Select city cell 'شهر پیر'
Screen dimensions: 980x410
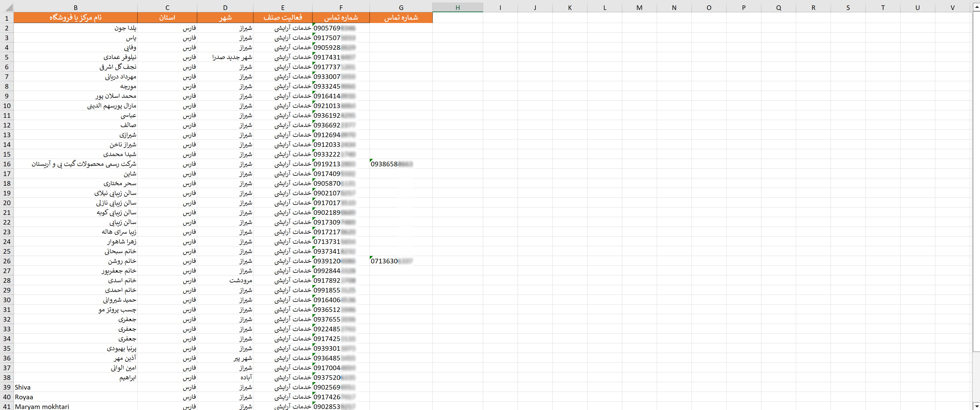click(225, 358)
